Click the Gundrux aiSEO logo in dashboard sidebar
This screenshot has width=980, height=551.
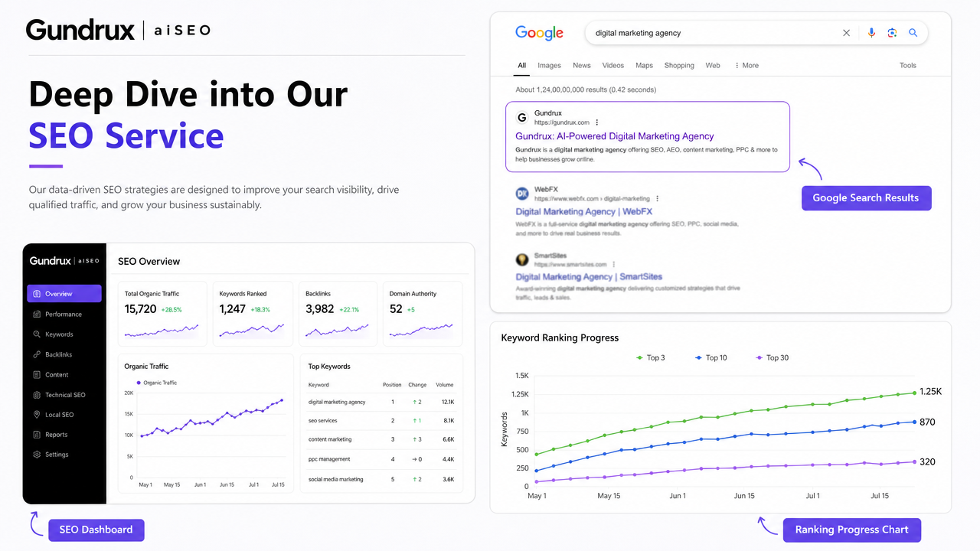coord(64,261)
